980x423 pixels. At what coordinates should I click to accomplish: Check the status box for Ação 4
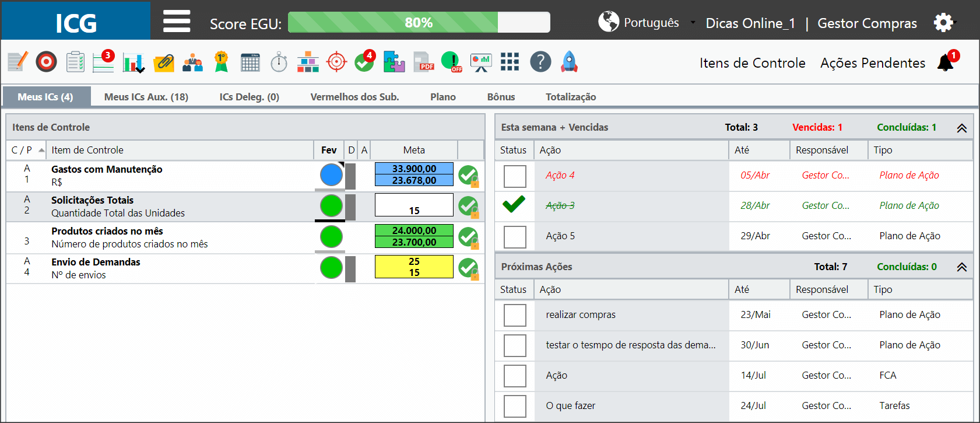(x=515, y=176)
